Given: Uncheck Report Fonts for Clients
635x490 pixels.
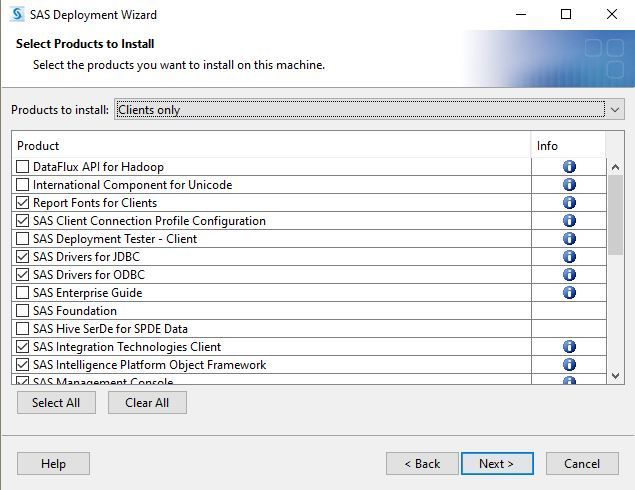Looking at the screenshot, I should 22,202.
